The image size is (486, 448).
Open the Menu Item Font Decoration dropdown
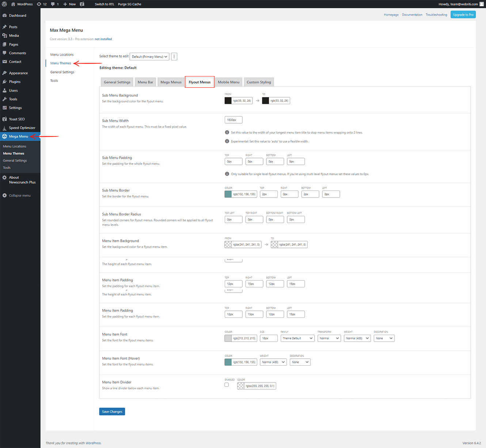click(384, 338)
